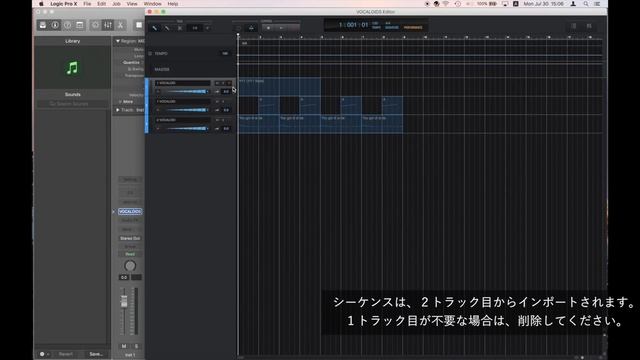Adjust the volume slider on track 1 VOCALOID

pyautogui.click(x=187, y=91)
